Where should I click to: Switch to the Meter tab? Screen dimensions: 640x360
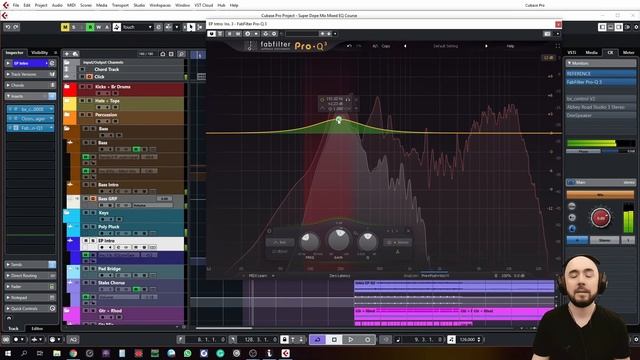click(x=629, y=53)
